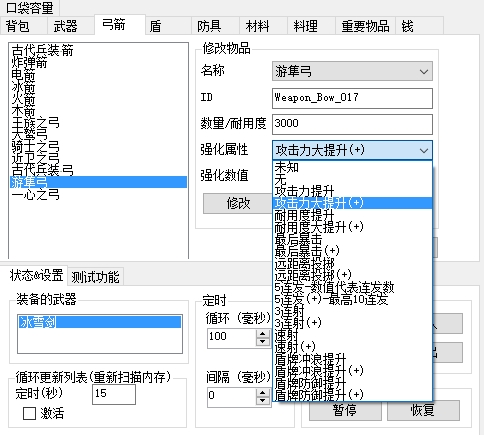Increase the 间隔(毫秒) value with up arrow
484x435 pixels.
(263, 393)
